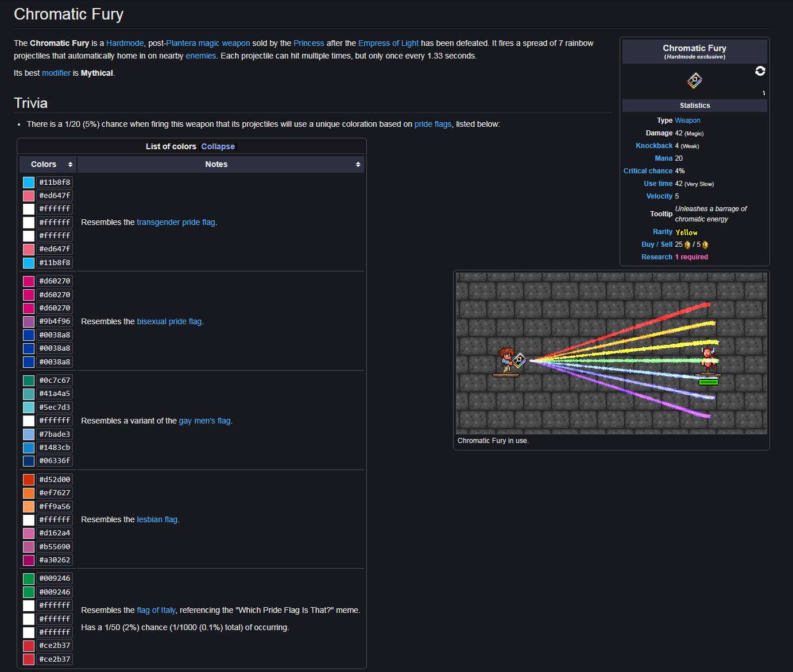793x672 pixels.
Task: Click the #d52d00 red-orange swatch
Action: pos(29,480)
